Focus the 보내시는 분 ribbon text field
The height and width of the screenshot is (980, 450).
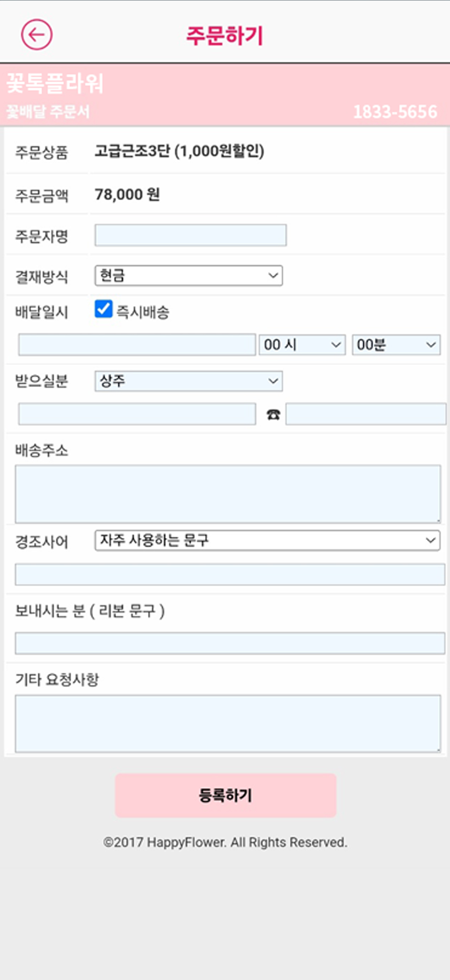pos(230,643)
